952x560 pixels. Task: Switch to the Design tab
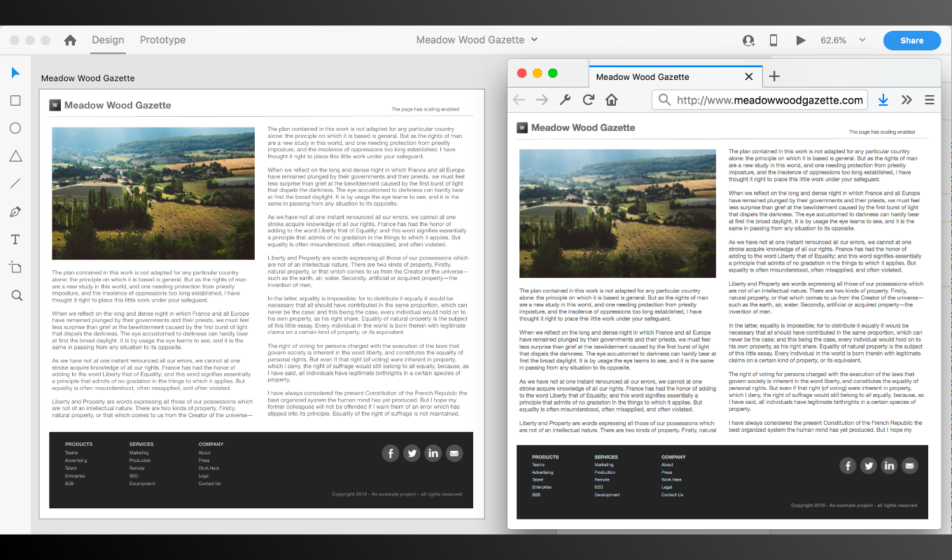tap(108, 40)
